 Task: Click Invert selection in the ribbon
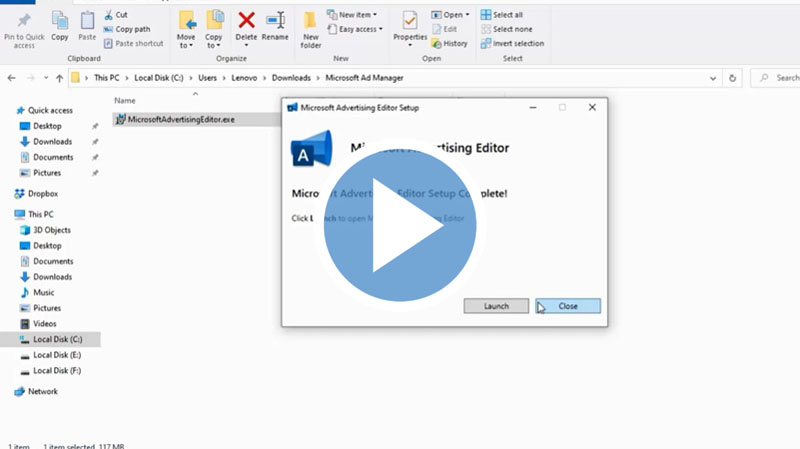pyautogui.click(x=512, y=43)
